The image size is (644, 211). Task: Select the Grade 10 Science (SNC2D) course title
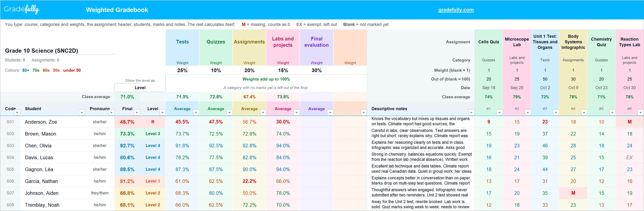point(42,51)
